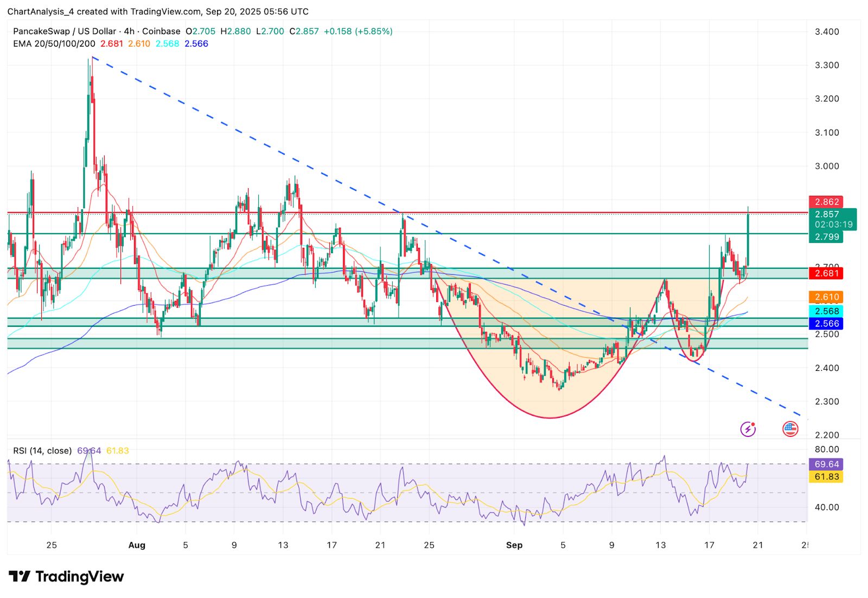Click cyan 2.568 value in EMA legend
This screenshot has height=598, width=868.
[x=168, y=44]
